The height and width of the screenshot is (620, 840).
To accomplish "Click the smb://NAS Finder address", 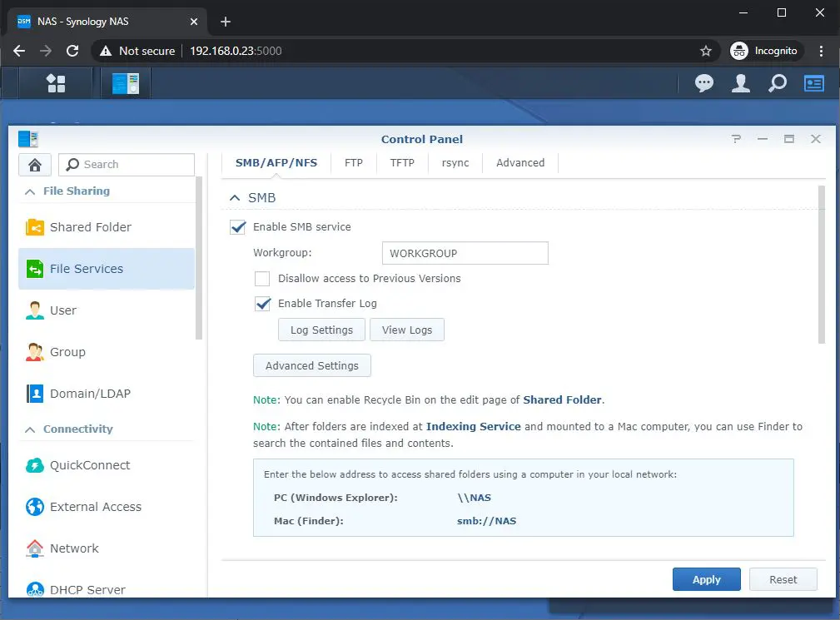I will (486, 521).
